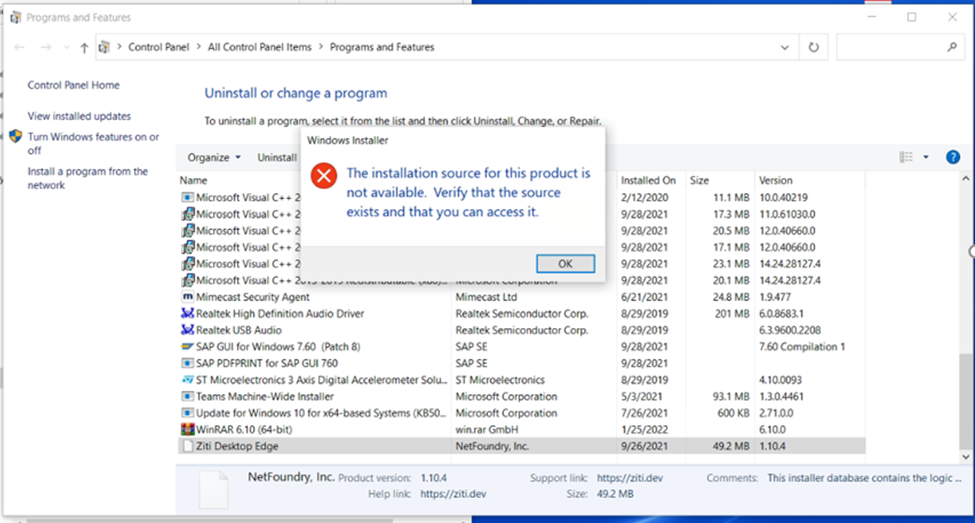Image resolution: width=975 pixels, height=523 pixels.
Task: Open All Control Panel Items breadcrumb
Action: click(259, 47)
